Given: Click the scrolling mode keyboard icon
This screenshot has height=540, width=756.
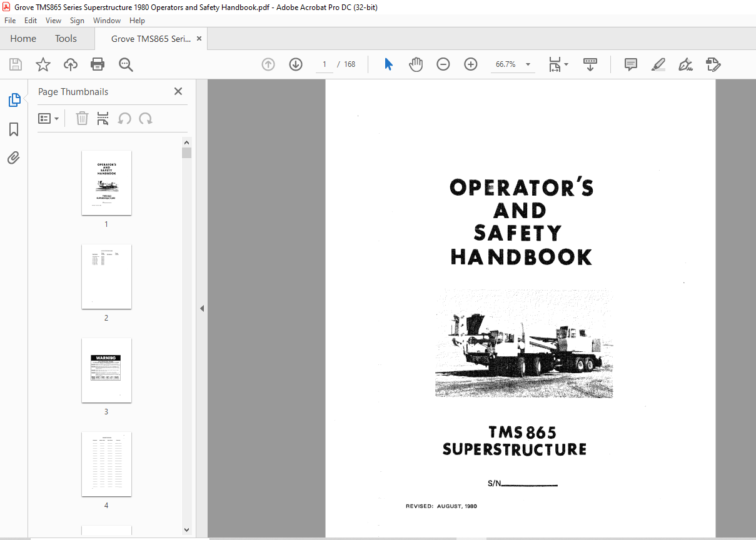Looking at the screenshot, I should tap(590, 64).
